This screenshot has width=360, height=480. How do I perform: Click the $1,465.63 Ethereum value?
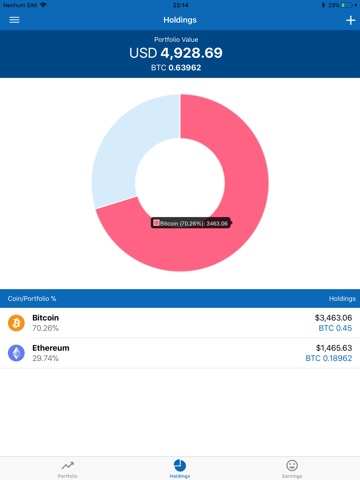coord(334,348)
